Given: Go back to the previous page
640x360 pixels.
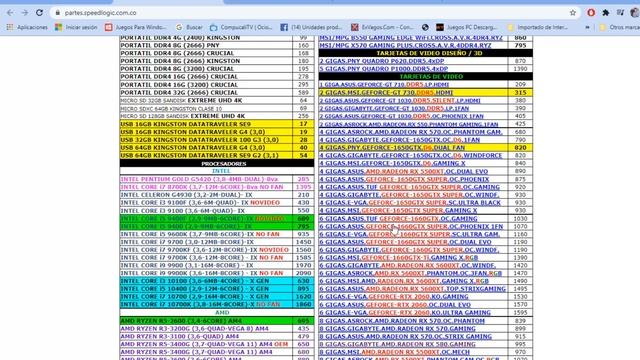Looking at the screenshot, I should point(10,13).
